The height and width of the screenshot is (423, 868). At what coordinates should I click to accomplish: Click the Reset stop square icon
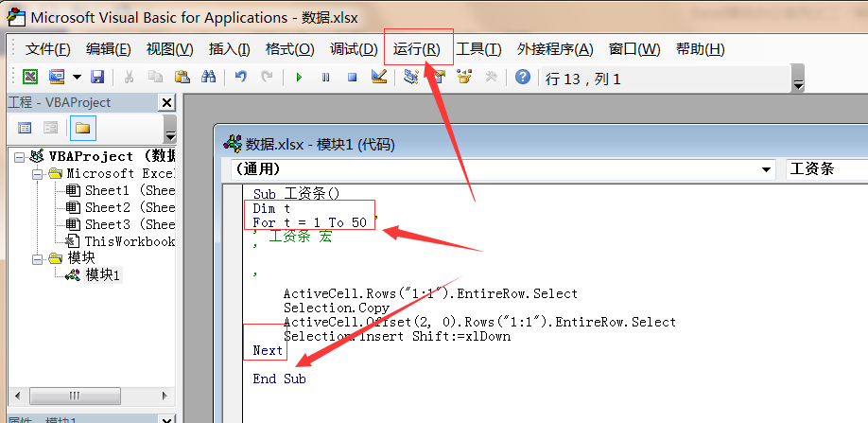[x=352, y=77]
